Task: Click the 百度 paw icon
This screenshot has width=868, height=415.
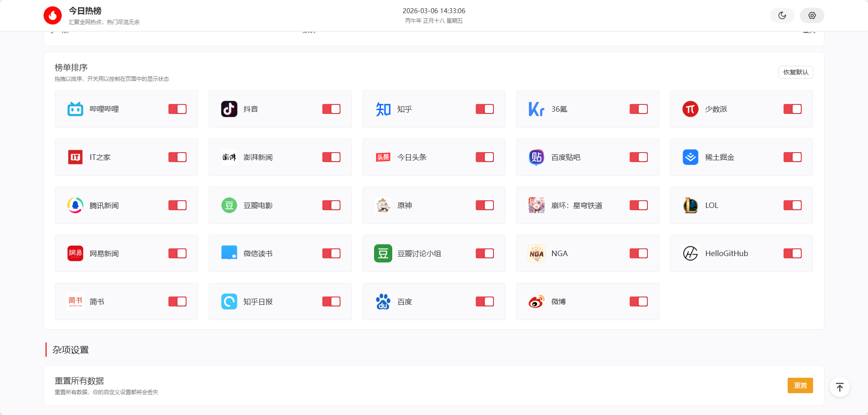Action: tap(383, 301)
